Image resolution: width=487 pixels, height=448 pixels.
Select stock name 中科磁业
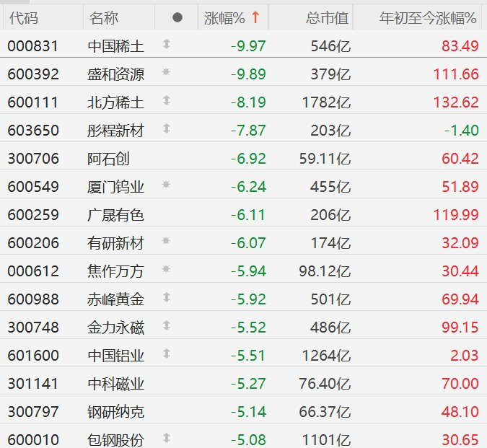coord(116,384)
